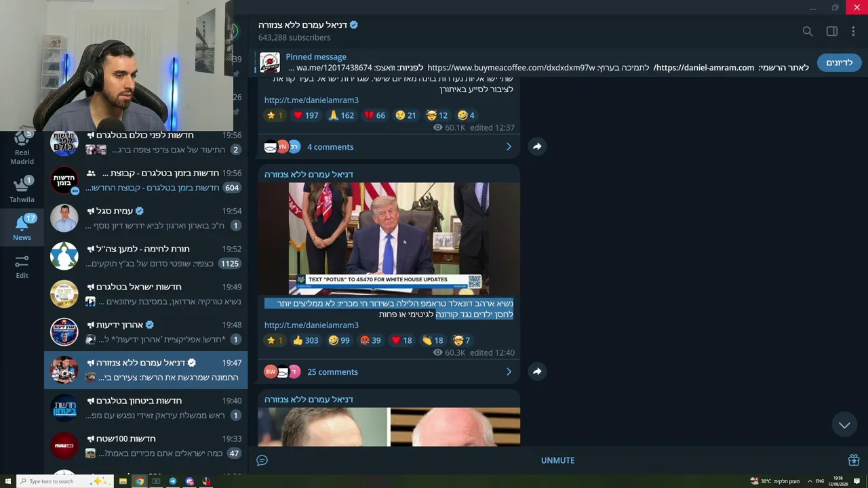Screen dimensions: 868x488
Task: Add the praying hands 162 reaction
Action: [x=340, y=115]
